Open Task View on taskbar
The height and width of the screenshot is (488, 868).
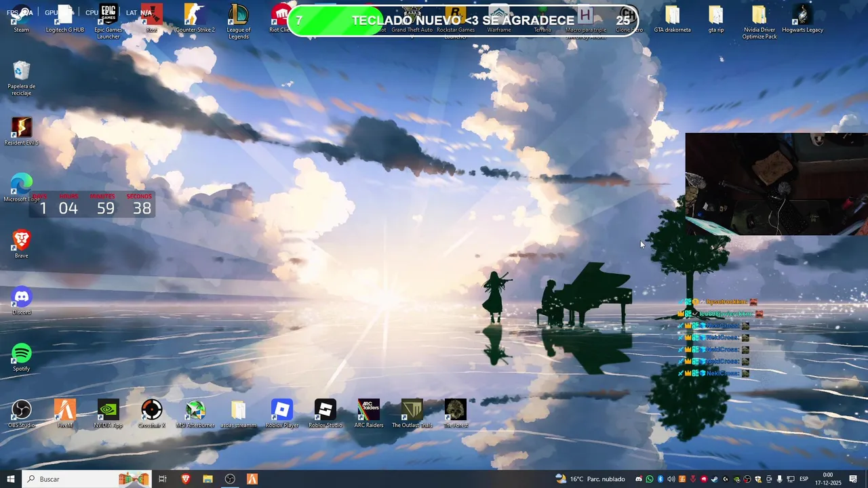click(163, 479)
